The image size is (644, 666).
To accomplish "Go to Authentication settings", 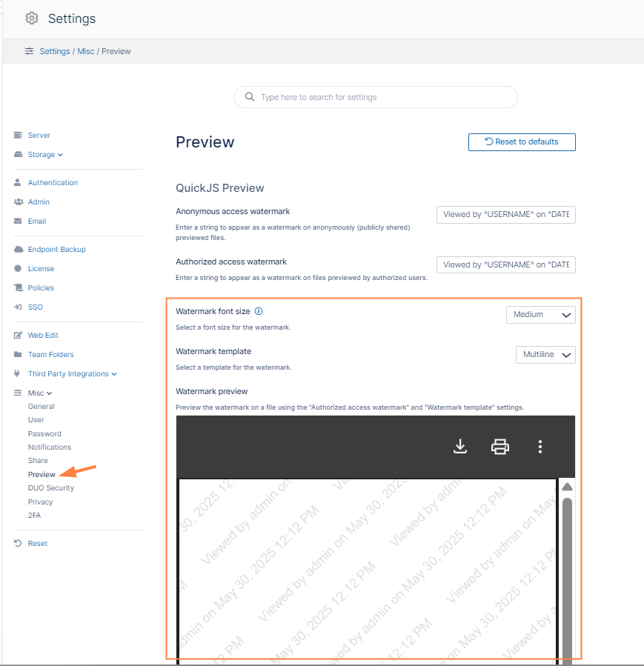I will pyautogui.click(x=53, y=182).
